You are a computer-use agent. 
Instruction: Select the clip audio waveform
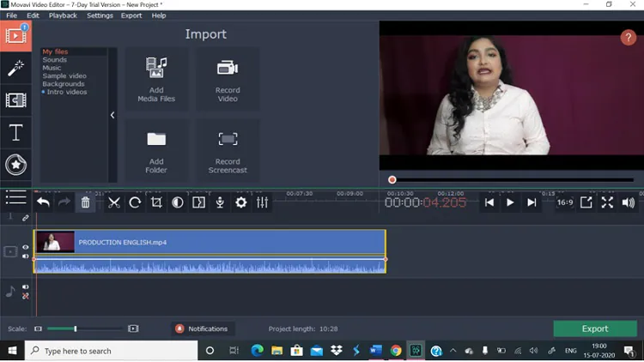210,266
